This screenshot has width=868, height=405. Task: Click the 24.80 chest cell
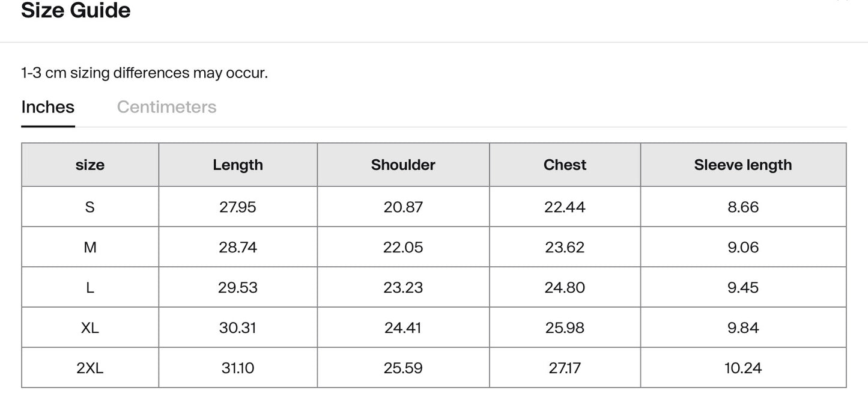[565, 287]
